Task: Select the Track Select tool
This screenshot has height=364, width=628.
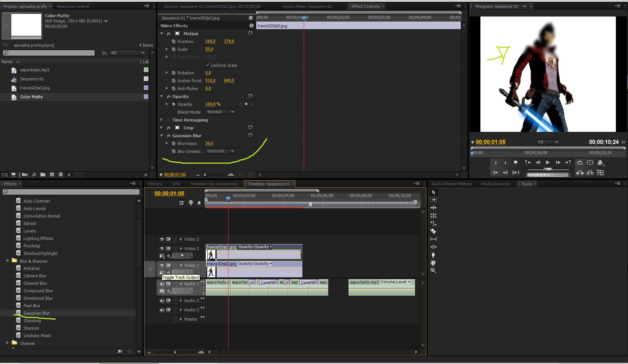Action: [x=434, y=200]
